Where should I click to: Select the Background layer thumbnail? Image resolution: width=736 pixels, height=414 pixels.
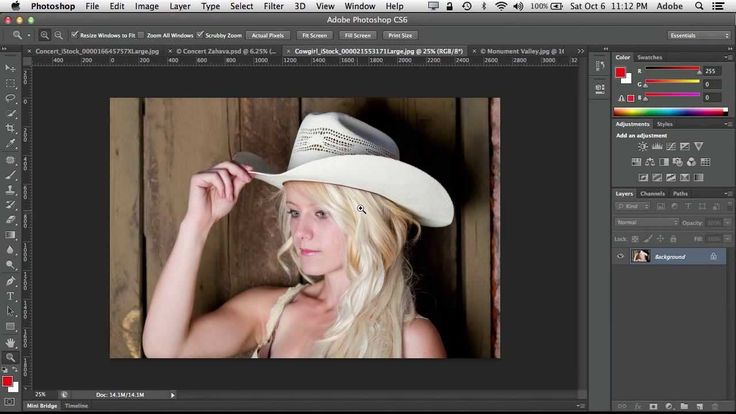[x=640, y=257]
